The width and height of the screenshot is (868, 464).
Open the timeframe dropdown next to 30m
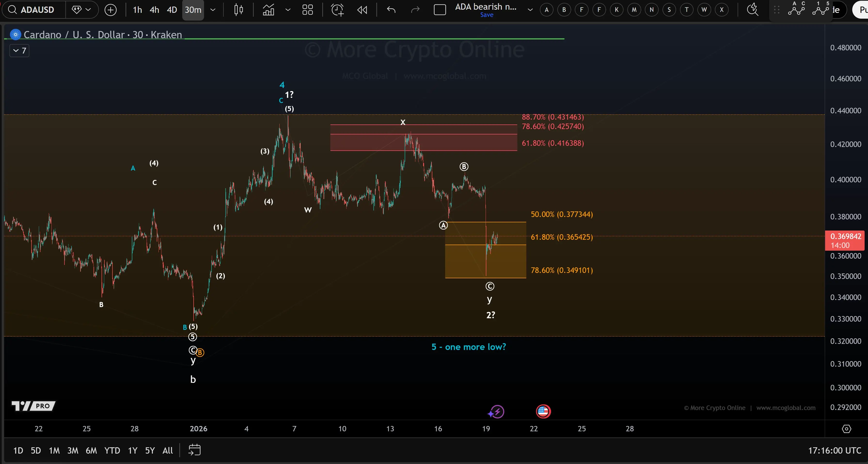coord(213,10)
